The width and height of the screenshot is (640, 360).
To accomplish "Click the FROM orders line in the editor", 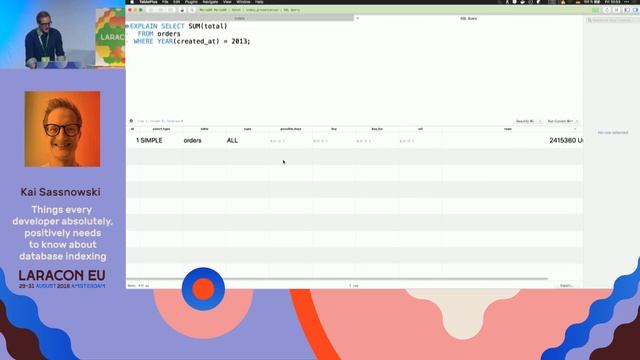I will pyautogui.click(x=159, y=34).
